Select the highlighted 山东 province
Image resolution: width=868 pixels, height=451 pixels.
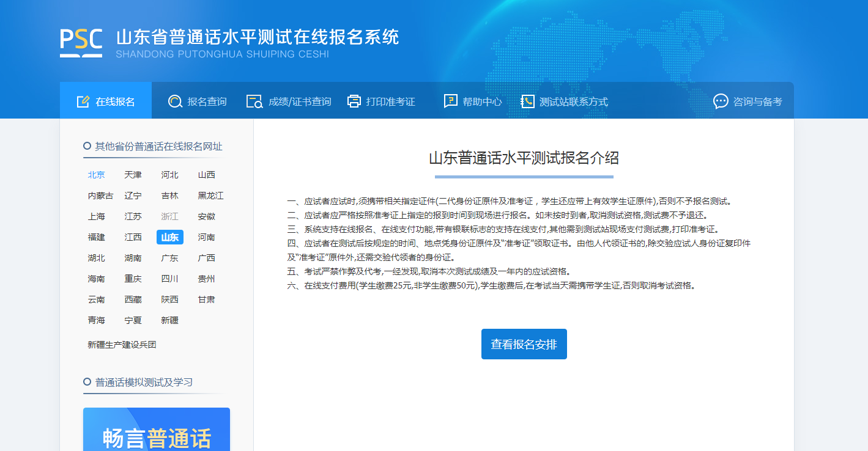[169, 237]
